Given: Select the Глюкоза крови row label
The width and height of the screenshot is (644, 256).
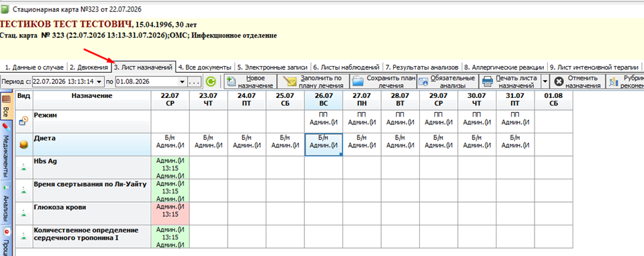Looking at the screenshot, I should point(92,213).
